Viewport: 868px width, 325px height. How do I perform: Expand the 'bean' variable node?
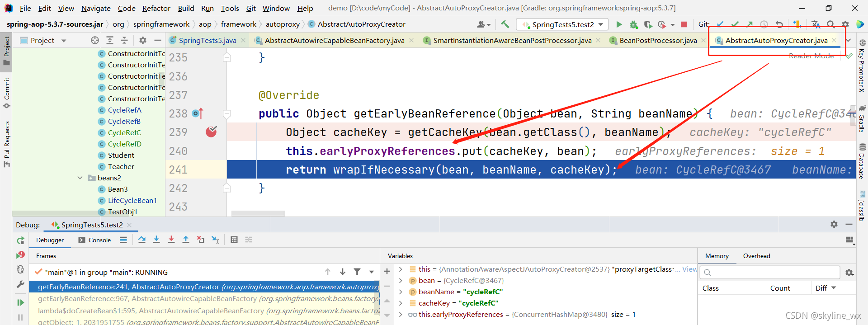click(x=401, y=280)
